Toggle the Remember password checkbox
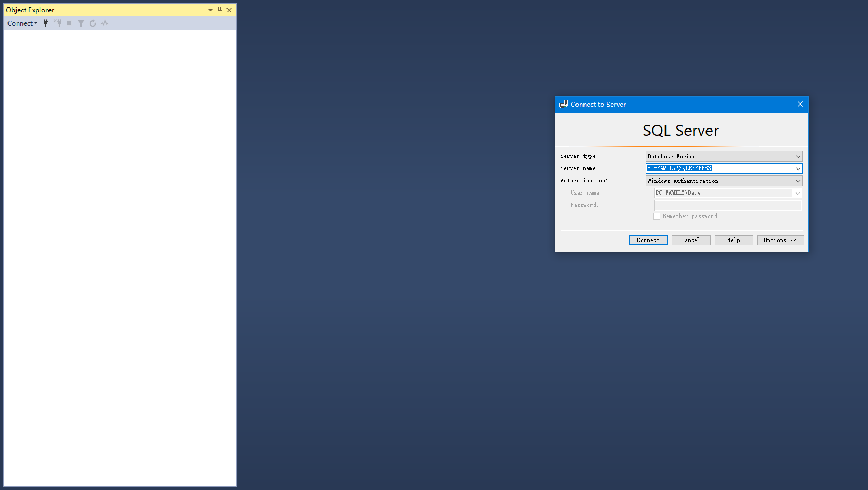This screenshot has height=490, width=868. point(656,216)
